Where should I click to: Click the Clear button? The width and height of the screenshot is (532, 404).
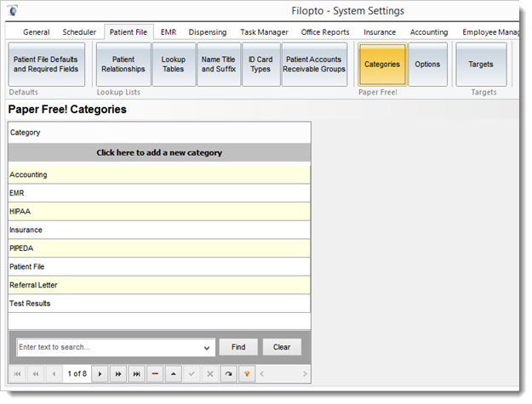pyautogui.click(x=282, y=347)
